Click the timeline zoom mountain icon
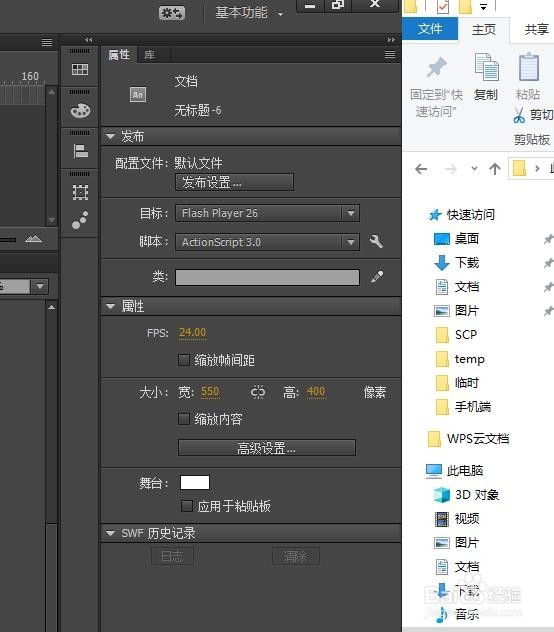Viewport: 554px width, 632px height. coord(33,239)
